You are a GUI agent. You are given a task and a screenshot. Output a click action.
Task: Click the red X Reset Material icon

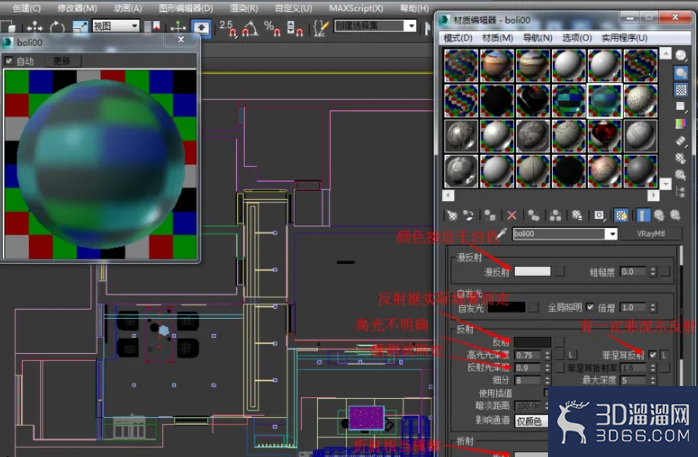click(x=512, y=216)
